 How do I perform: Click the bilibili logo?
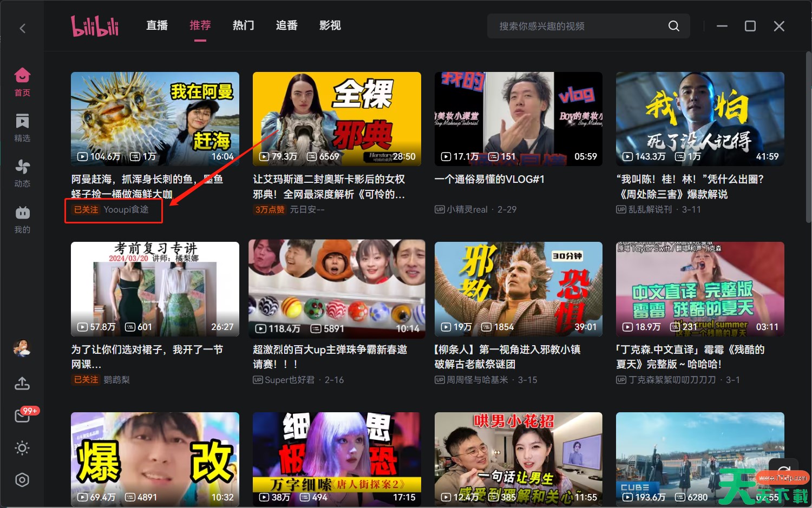(x=95, y=25)
